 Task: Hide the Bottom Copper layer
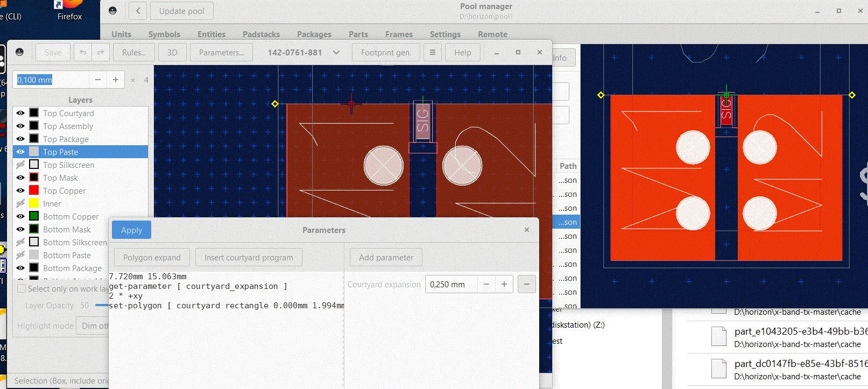tap(20, 216)
